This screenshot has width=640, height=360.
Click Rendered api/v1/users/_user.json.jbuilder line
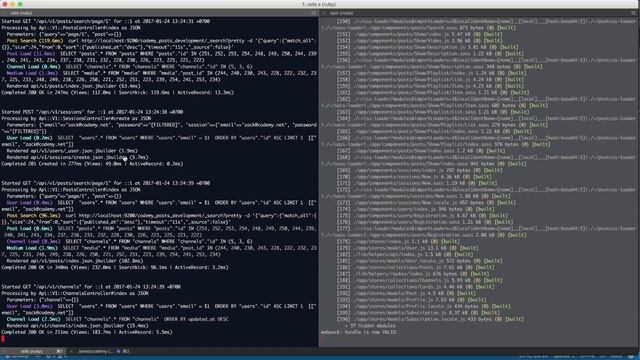(72, 151)
